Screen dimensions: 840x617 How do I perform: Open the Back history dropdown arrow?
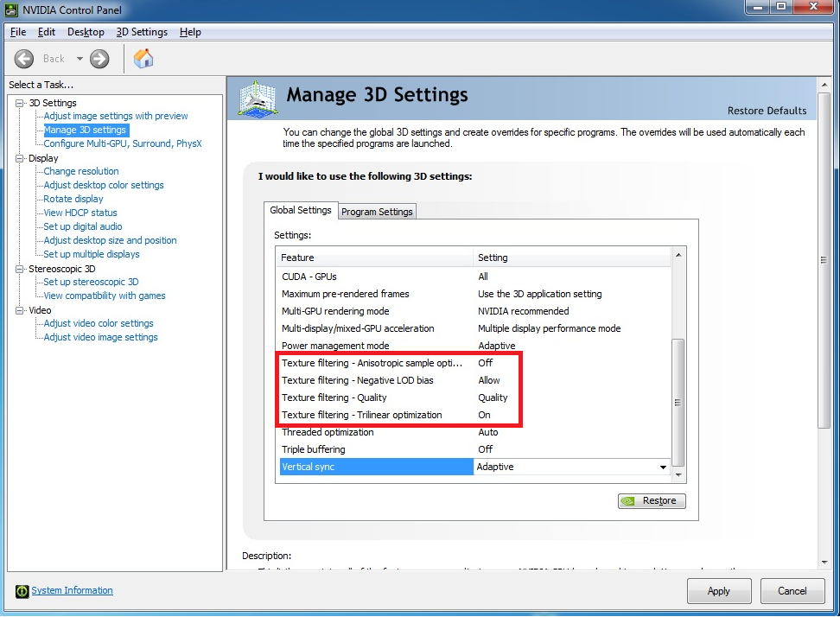pyautogui.click(x=80, y=59)
